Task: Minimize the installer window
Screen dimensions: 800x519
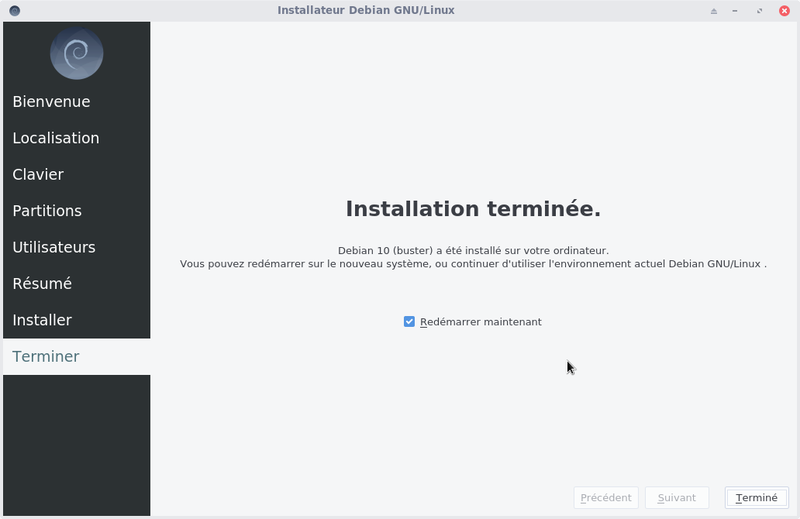Action: coord(735,11)
